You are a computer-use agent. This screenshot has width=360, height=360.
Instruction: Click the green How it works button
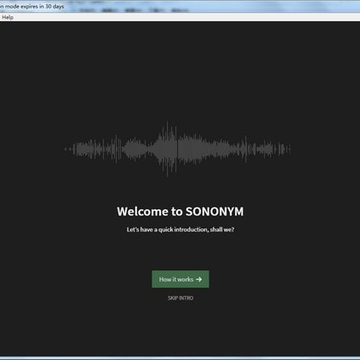(180, 279)
